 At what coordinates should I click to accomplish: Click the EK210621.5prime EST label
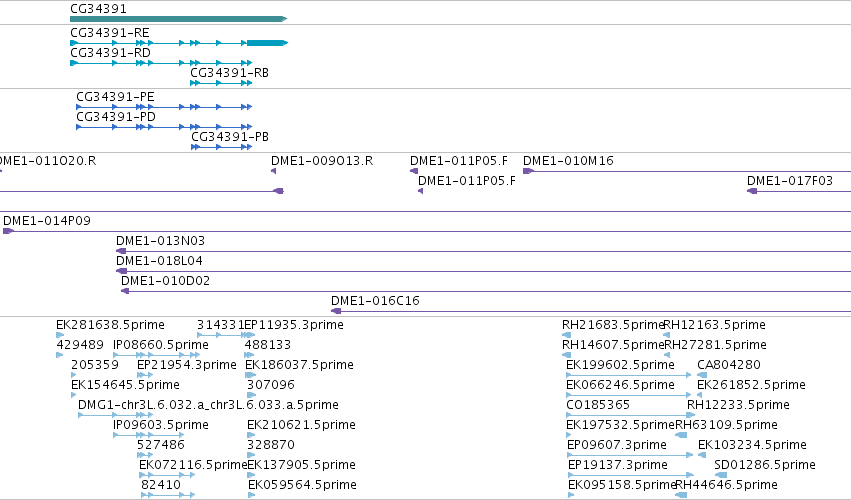(301, 425)
